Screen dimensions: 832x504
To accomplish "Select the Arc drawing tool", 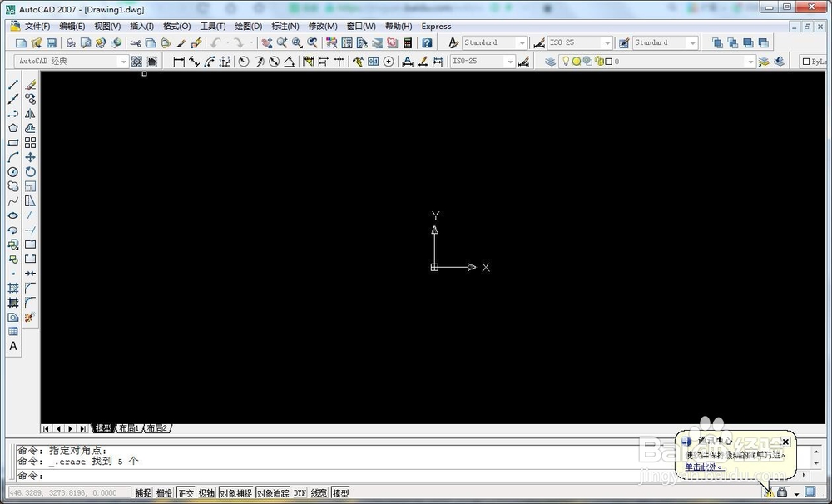I will [x=13, y=157].
